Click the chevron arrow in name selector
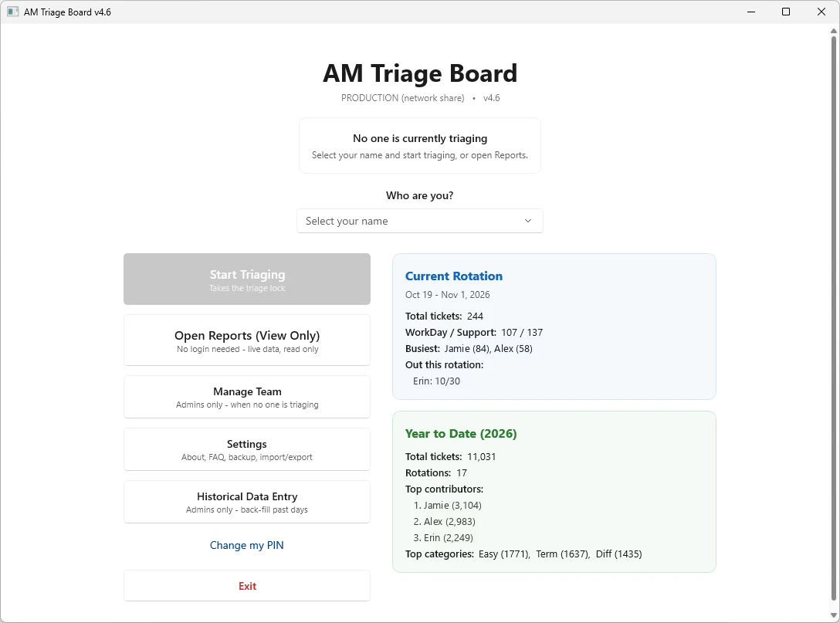 click(x=527, y=221)
